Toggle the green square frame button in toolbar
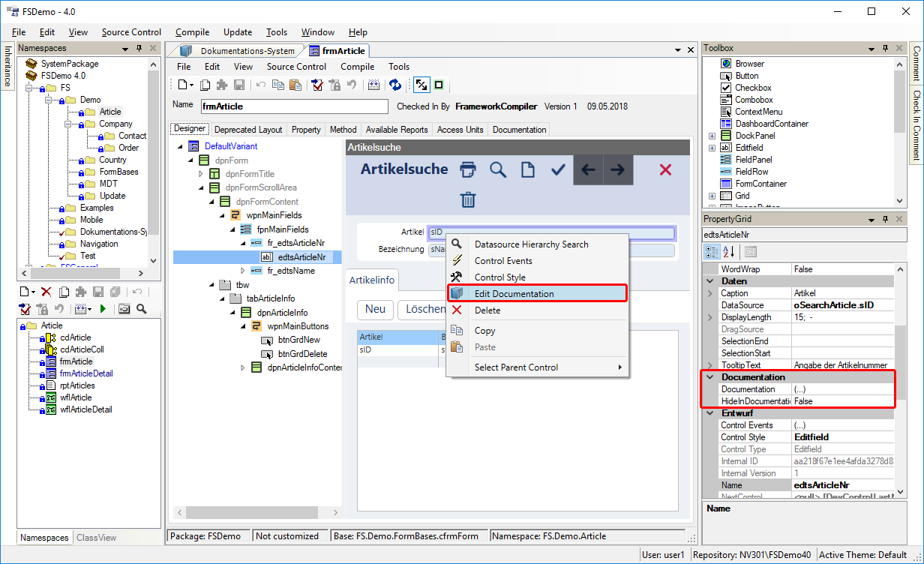This screenshot has height=564, width=924. point(439,85)
